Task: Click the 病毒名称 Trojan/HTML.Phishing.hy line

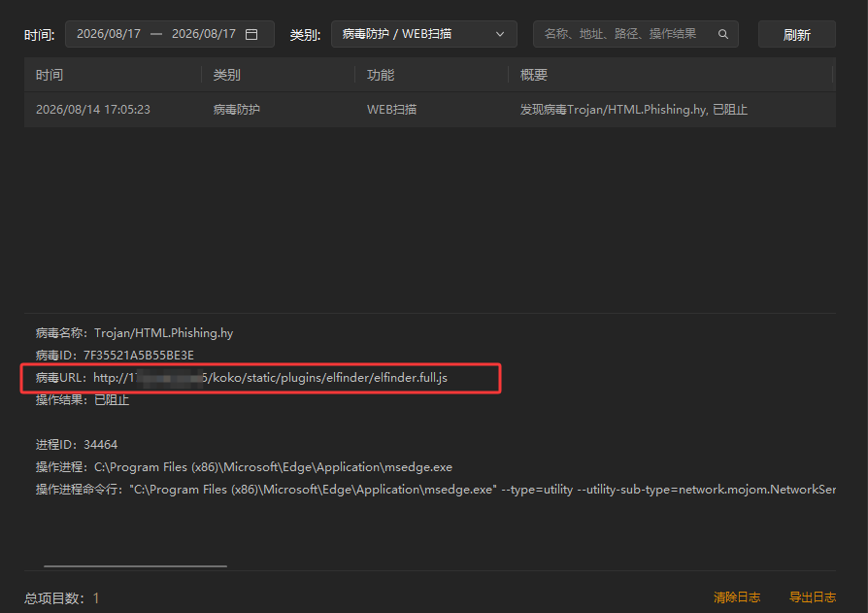Action: [135, 333]
